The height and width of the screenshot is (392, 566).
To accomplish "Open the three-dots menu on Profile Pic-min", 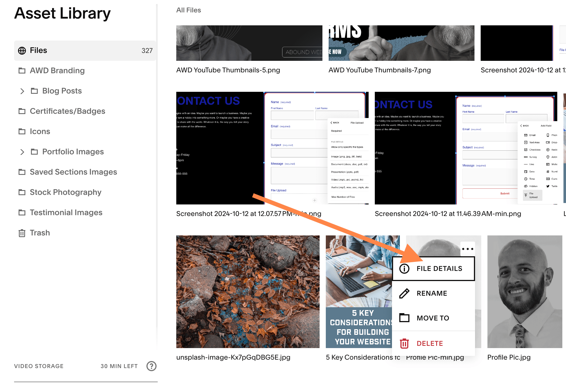I will pos(467,249).
